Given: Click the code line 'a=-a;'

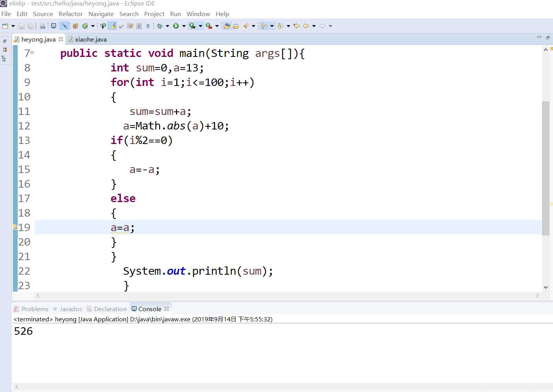Looking at the screenshot, I should (145, 170).
